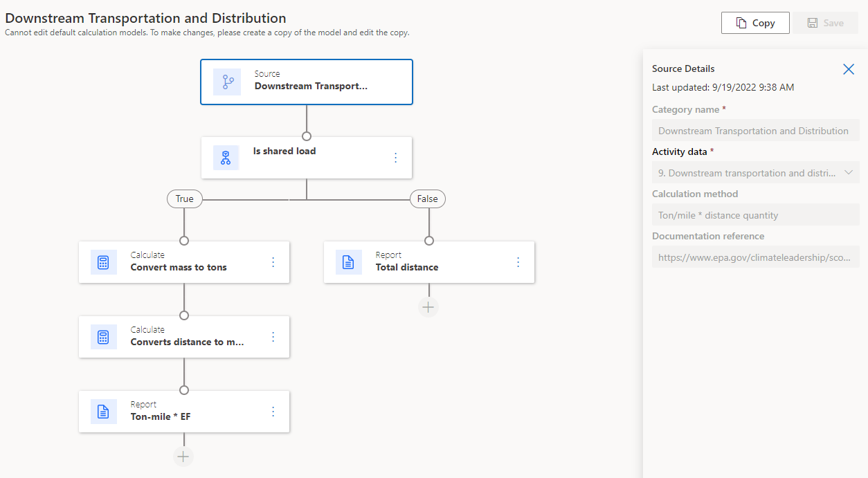Click the Calculation method field

coord(756,215)
